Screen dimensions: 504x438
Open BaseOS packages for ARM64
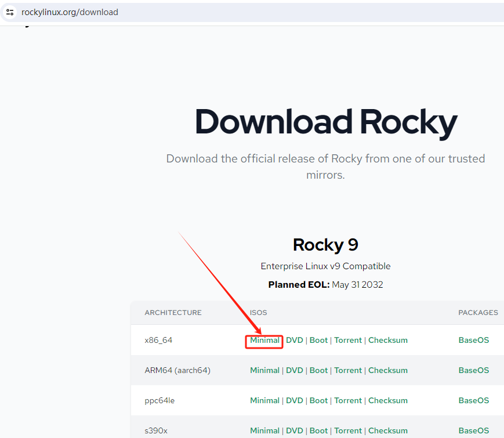click(x=474, y=371)
